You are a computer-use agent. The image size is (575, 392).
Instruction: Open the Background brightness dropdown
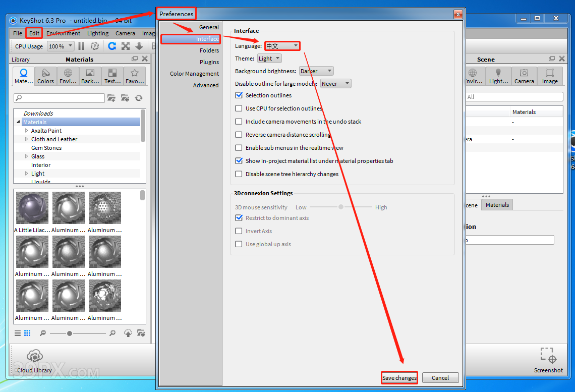tap(316, 71)
